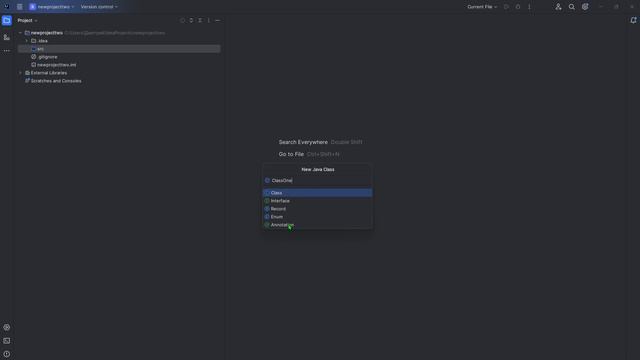
Task: Select the .gitignore file
Action: pos(119,57)
